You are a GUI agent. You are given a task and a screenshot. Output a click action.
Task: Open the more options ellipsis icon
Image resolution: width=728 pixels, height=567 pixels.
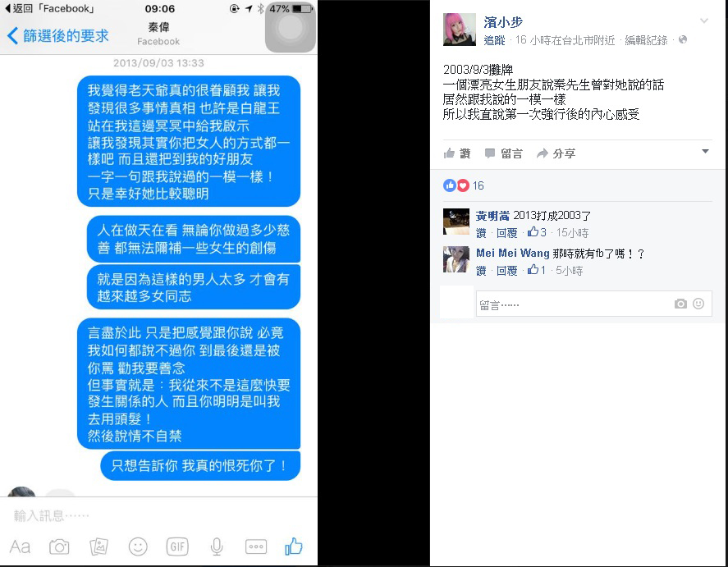(x=256, y=547)
